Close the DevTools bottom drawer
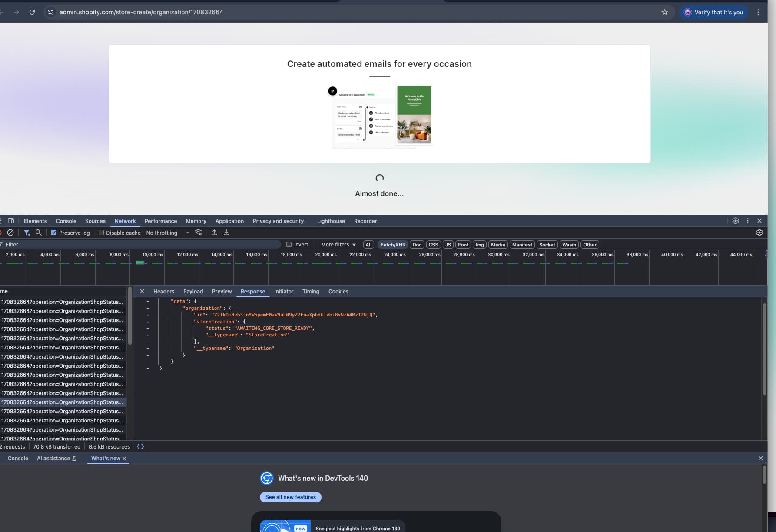This screenshot has width=776, height=532. [x=761, y=458]
